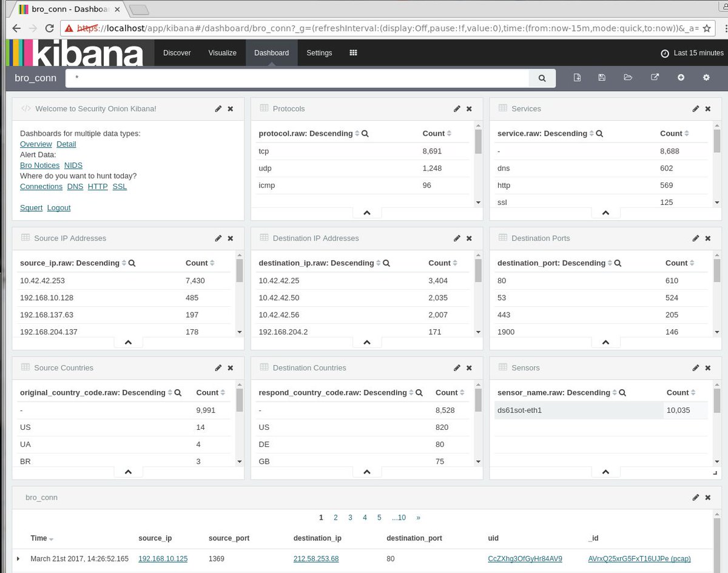Collapse the Protocols panel caret
The image size is (728, 573).
click(x=367, y=213)
